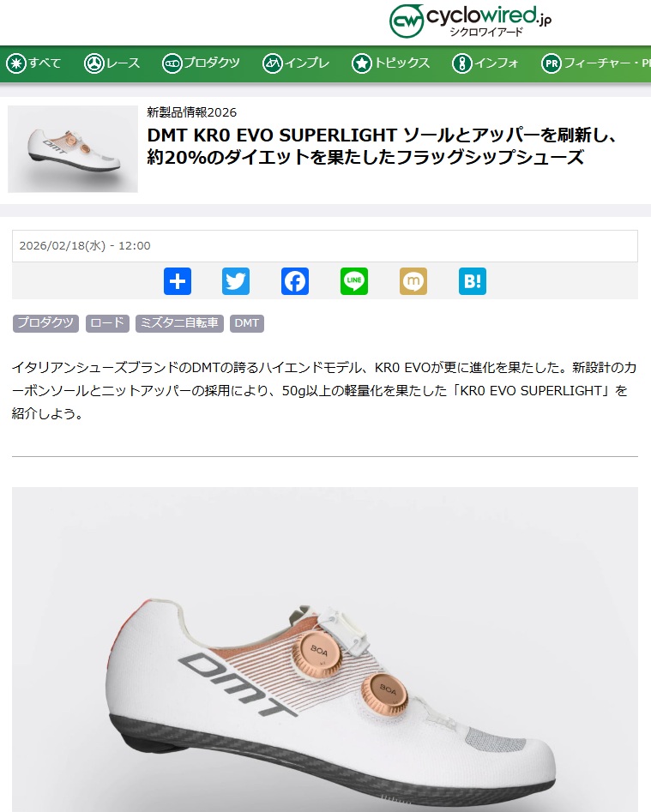Open the インプレ navigation section

(x=296, y=63)
